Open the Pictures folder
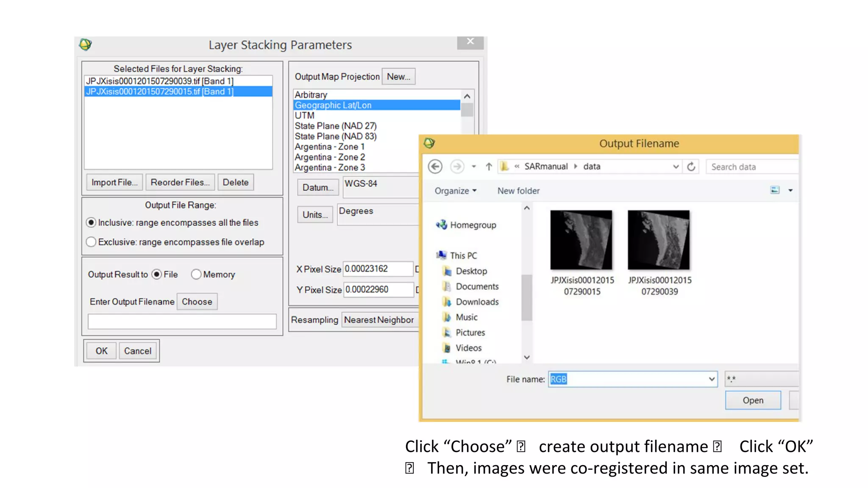 [x=470, y=333]
